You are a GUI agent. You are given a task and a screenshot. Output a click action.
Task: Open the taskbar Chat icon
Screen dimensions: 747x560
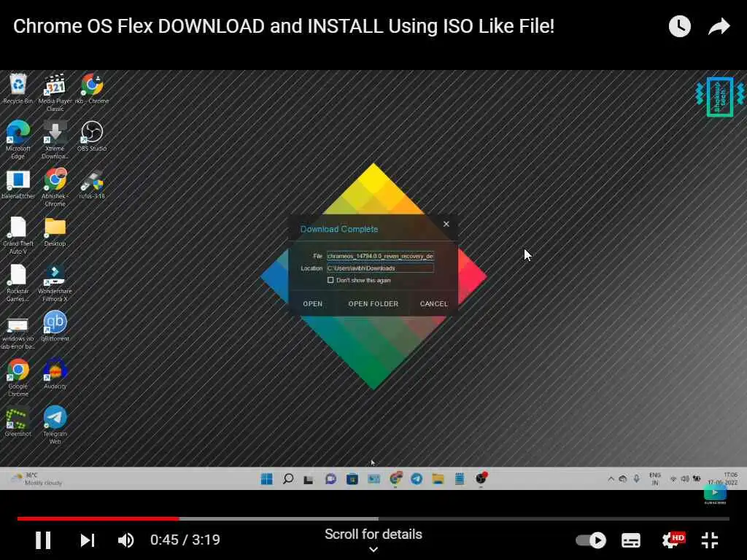pos(330,478)
